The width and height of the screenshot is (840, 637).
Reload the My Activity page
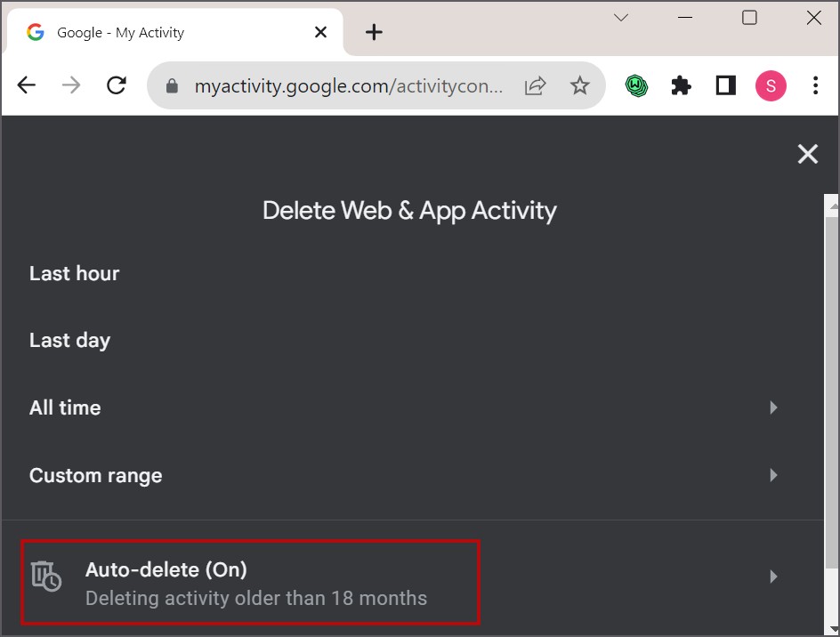point(117,85)
